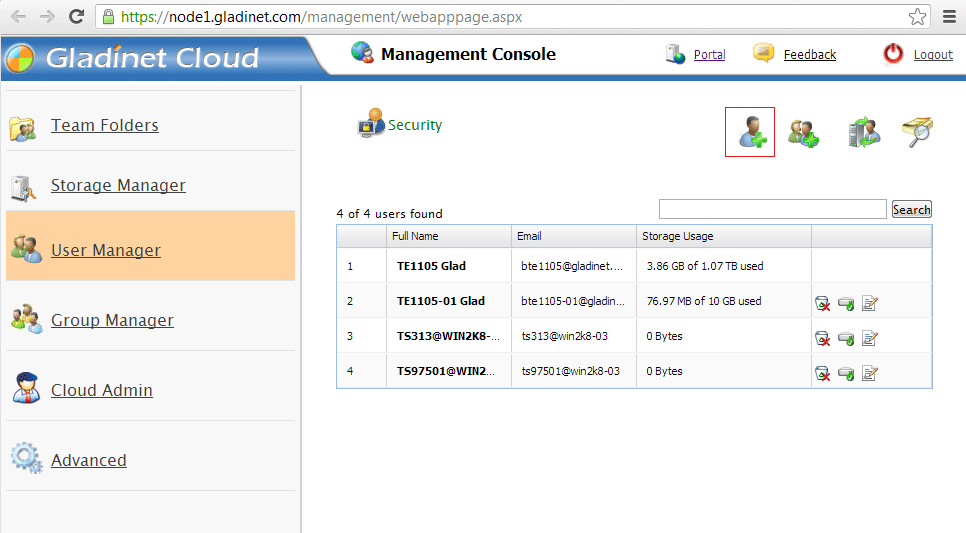Click the user search input field
Viewport: 966px width, 533px height.
(x=773, y=209)
